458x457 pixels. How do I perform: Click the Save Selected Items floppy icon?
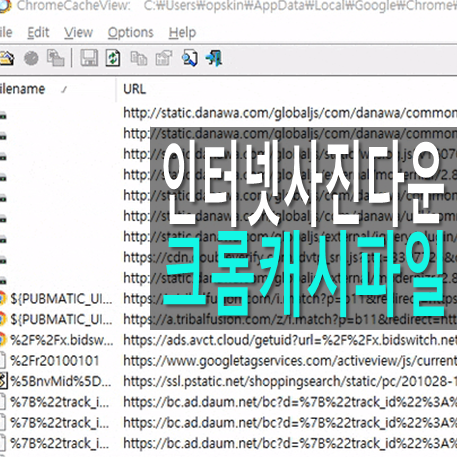tap(89, 58)
